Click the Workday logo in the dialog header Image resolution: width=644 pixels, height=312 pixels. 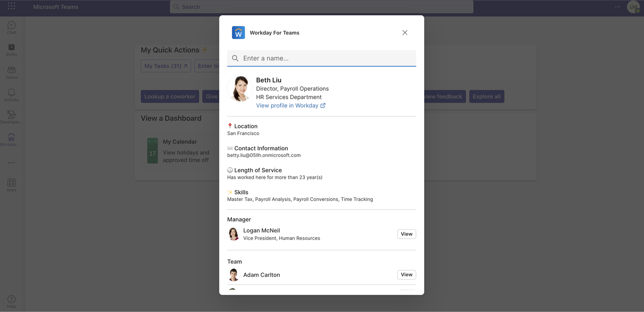click(x=238, y=32)
